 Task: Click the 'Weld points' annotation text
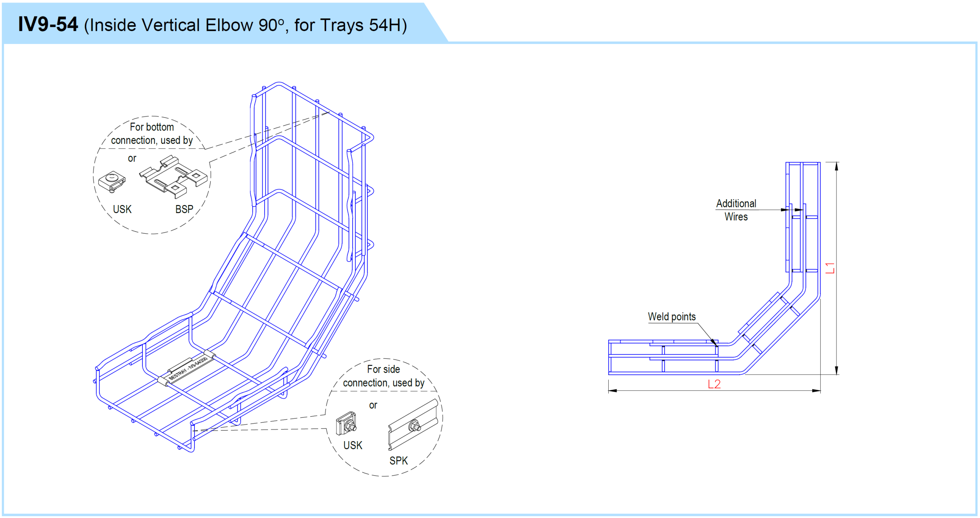click(x=671, y=316)
